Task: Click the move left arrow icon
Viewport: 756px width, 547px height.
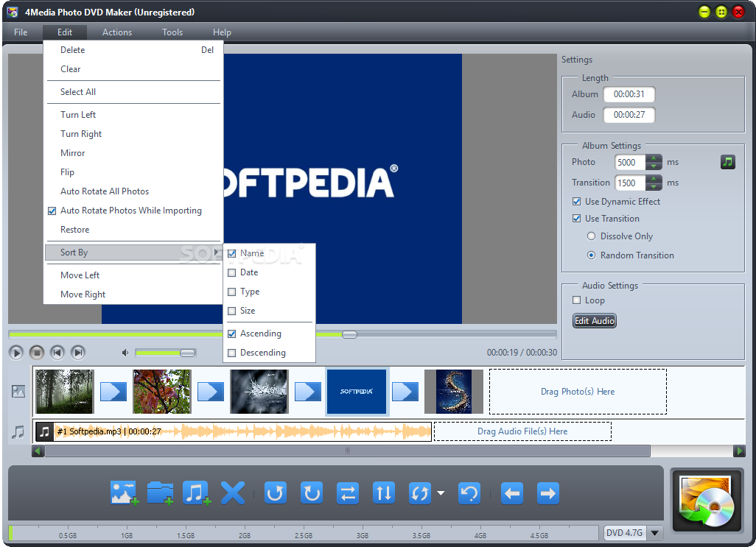Action: (512, 493)
